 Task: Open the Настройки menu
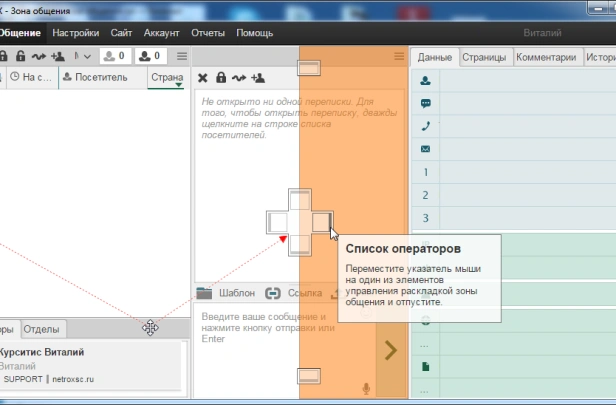point(76,33)
